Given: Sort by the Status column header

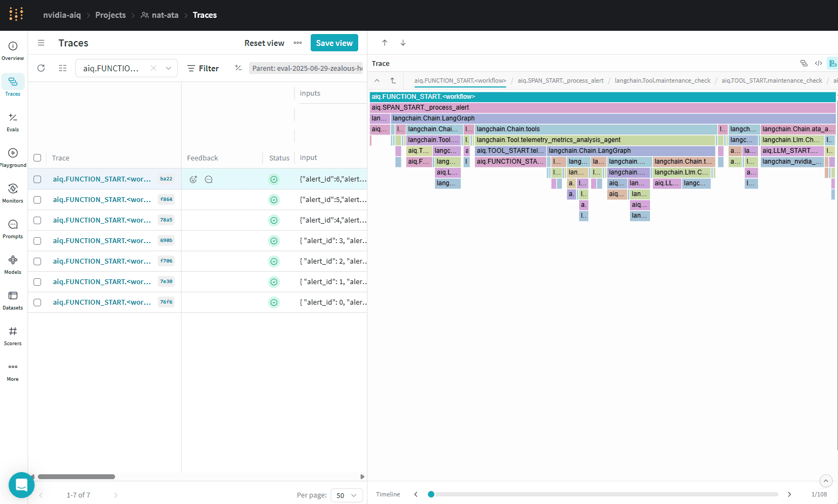Looking at the screenshot, I should pos(279,158).
